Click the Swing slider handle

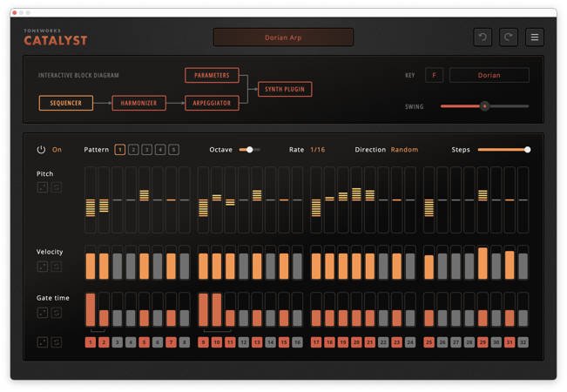pyautogui.click(x=485, y=105)
